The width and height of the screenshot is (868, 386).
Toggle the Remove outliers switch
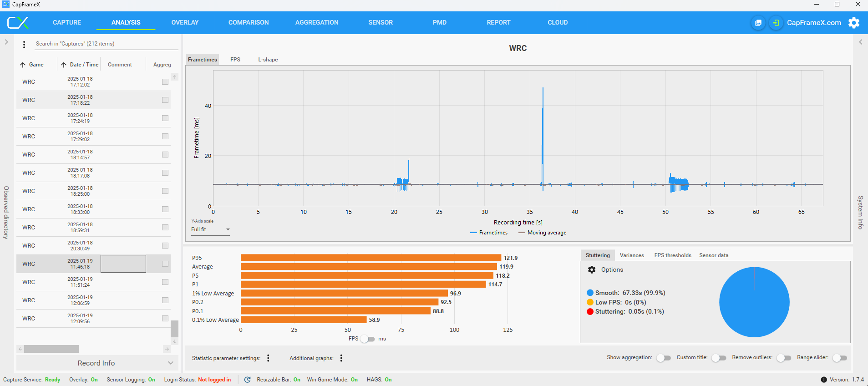point(784,358)
